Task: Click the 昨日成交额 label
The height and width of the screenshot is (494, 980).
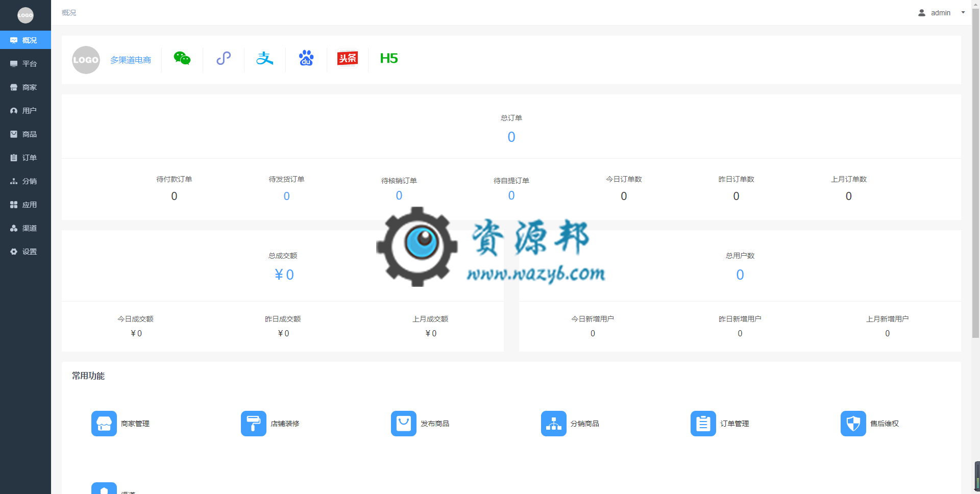Action: [x=283, y=319]
